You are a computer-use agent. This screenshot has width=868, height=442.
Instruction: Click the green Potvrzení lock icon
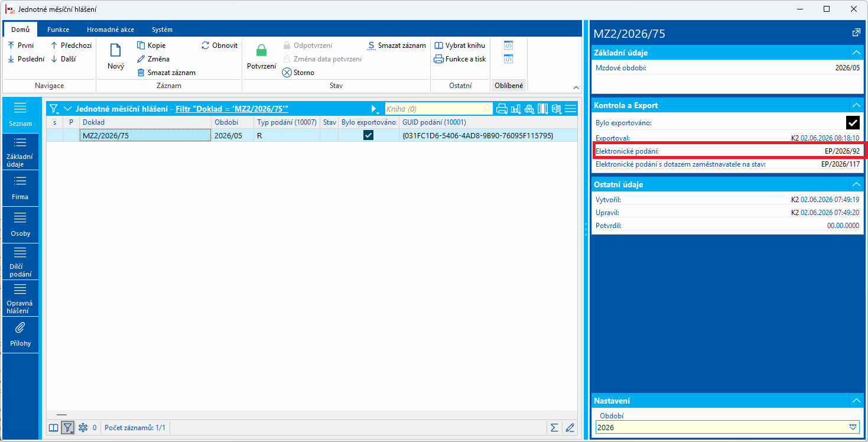pyautogui.click(x=261, y=51)
